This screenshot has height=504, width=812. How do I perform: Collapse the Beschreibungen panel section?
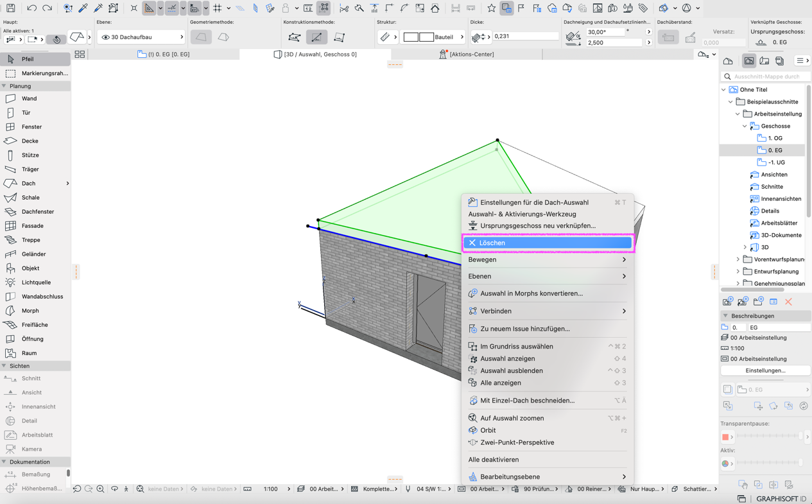[726, 316]
